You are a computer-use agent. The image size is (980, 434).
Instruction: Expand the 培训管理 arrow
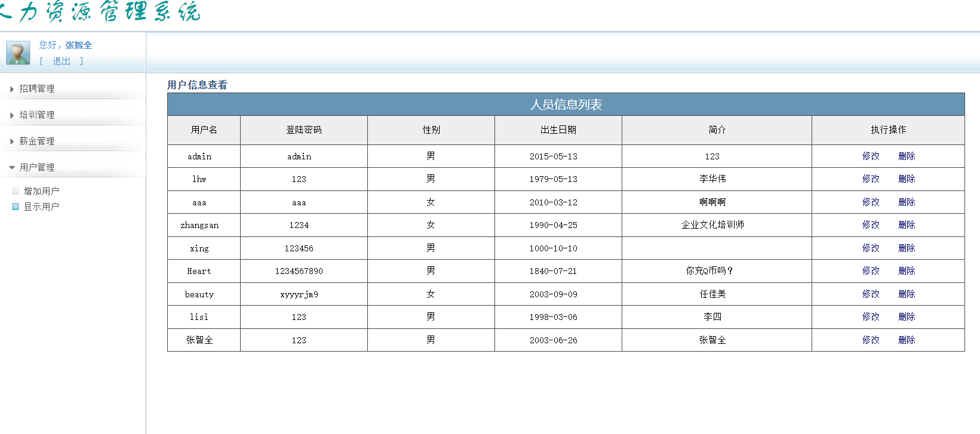tap(12, 115)
